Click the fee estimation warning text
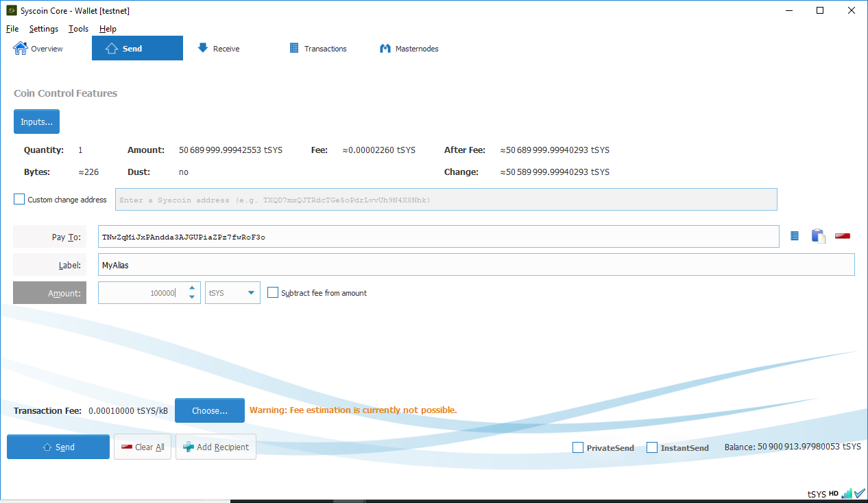Image resolution: width=868 pixels, height=503 pixels. pyautogui.click(x=353, y=410)
